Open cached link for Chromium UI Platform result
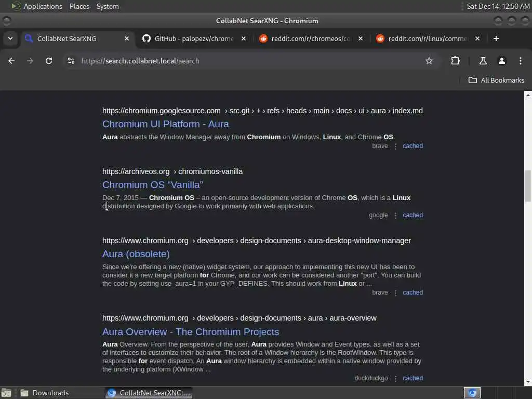Screen dimensions: 532x399 click(x=413, y=146)
